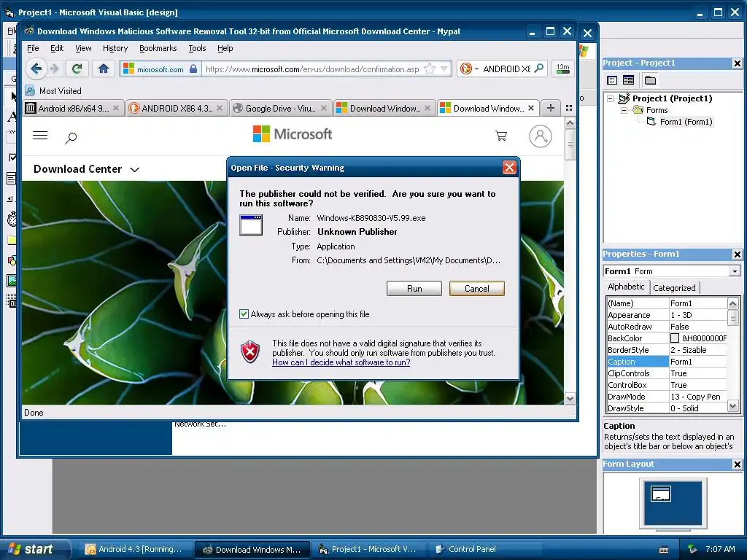Screen dimensions: 747x560
Task: Open the browser View menu
Action: tap(83, 48)
